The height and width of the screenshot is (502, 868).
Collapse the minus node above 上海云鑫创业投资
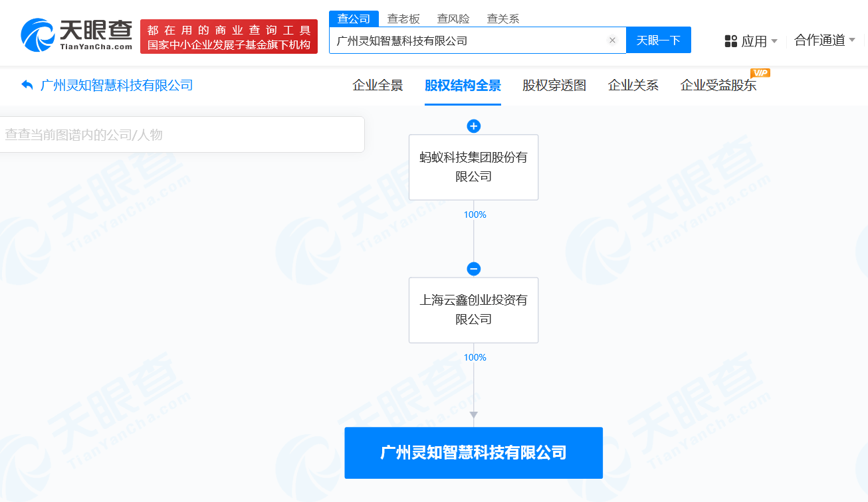[x=473, y=269]
